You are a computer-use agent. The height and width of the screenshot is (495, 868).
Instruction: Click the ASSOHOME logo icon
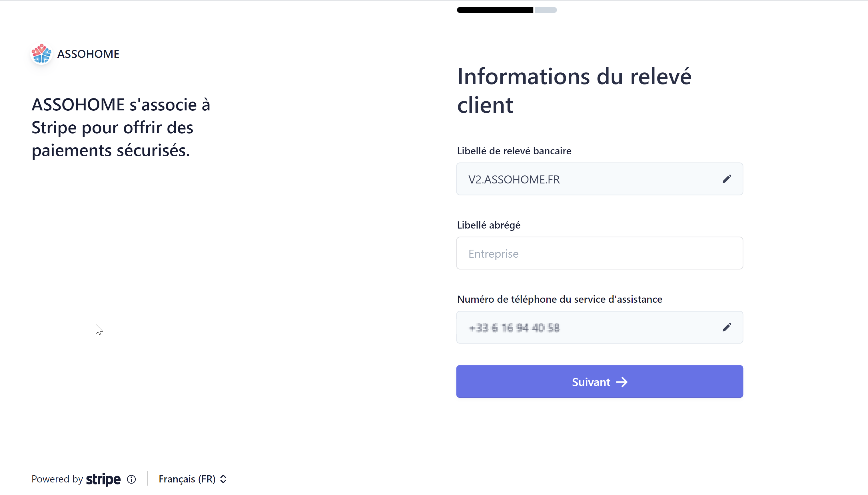point(41,54)
